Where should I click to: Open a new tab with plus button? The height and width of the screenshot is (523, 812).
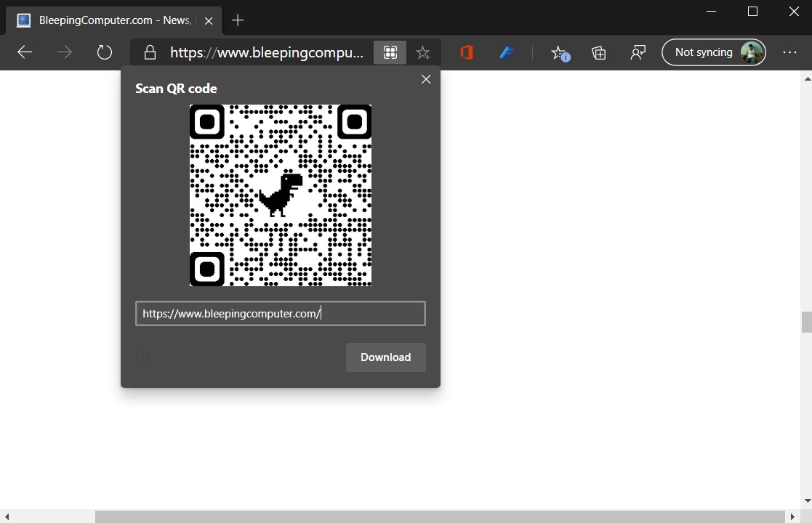[x=238, y=20]
